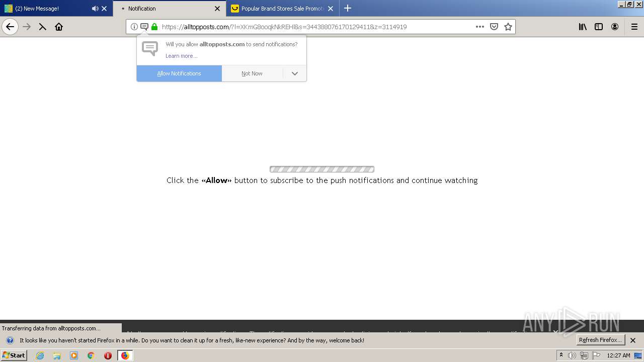The height and width of the screenshot is (362, 644).
Task: Click the forward navigation arrow
Action: (x=27, y=27)
